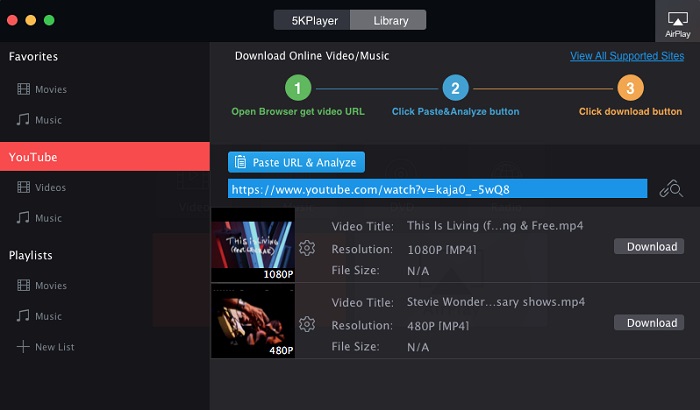Viewport: 700px width, 410px height.
Task: Click the Playlists heading
Action: (x=31, y=255)
